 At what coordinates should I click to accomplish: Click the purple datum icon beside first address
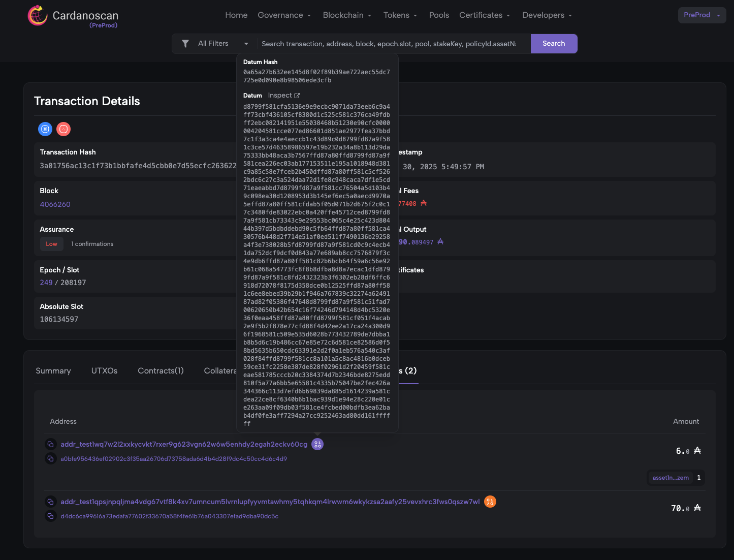click(x=317, y=444)
